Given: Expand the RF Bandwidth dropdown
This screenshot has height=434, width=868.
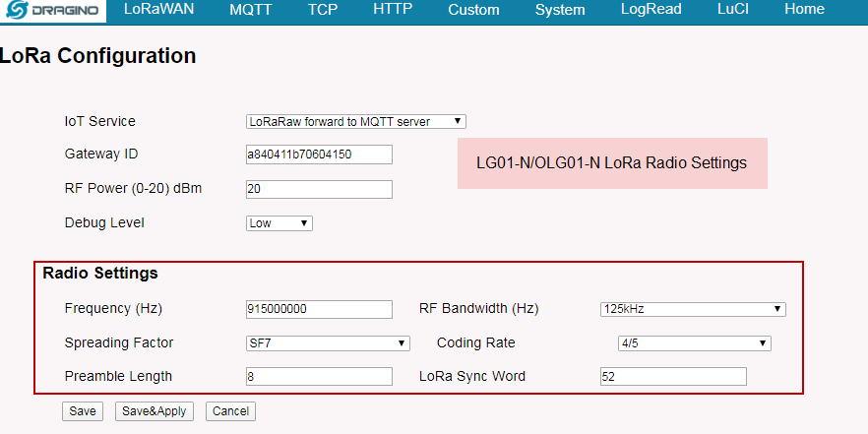Looking at the screenshot, I should (693, 309).
